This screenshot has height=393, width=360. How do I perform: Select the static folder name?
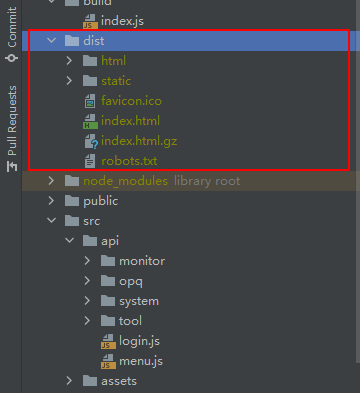click(116, 81)
